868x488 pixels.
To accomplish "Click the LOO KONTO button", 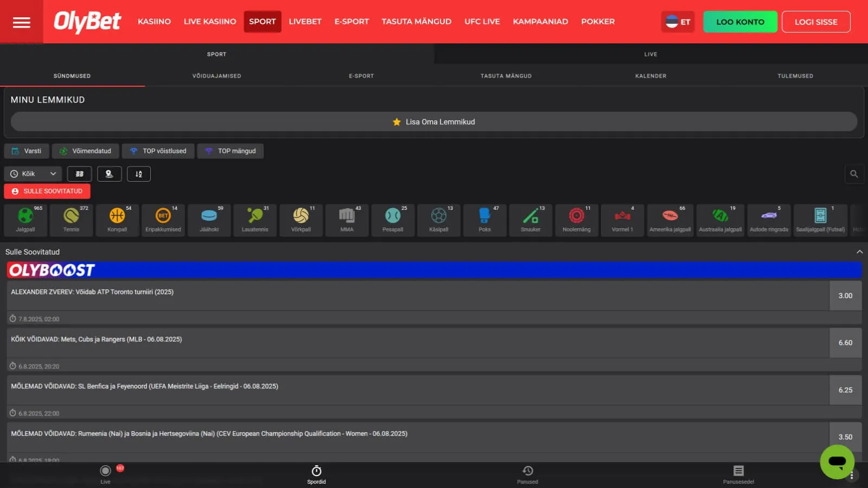I will tap(740, 22).
